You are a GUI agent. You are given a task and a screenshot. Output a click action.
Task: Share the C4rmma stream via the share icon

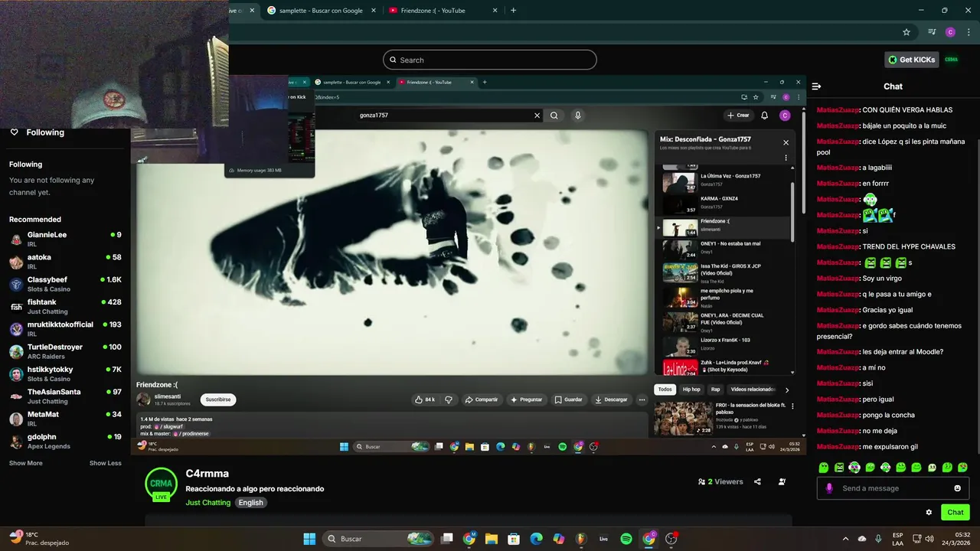(x=757, y=481)
